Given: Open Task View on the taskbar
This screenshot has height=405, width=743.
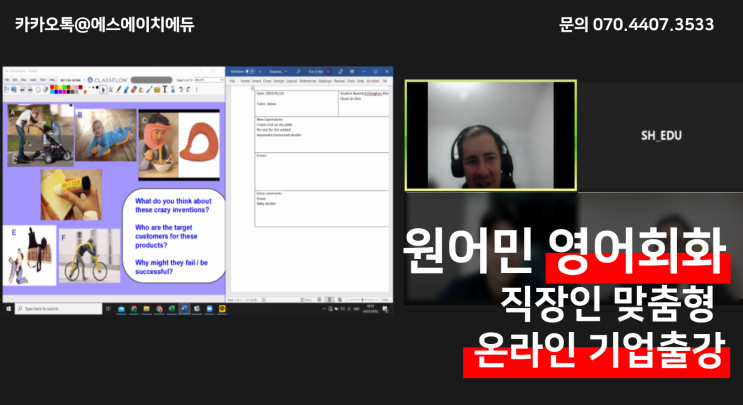Looking at the screenshot, I should tap(108, 308).
